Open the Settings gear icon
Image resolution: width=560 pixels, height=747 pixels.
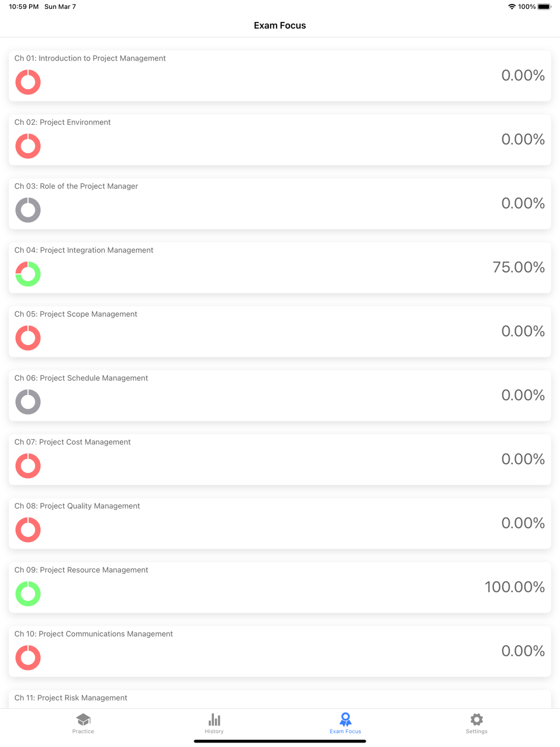tap(477, 719)
